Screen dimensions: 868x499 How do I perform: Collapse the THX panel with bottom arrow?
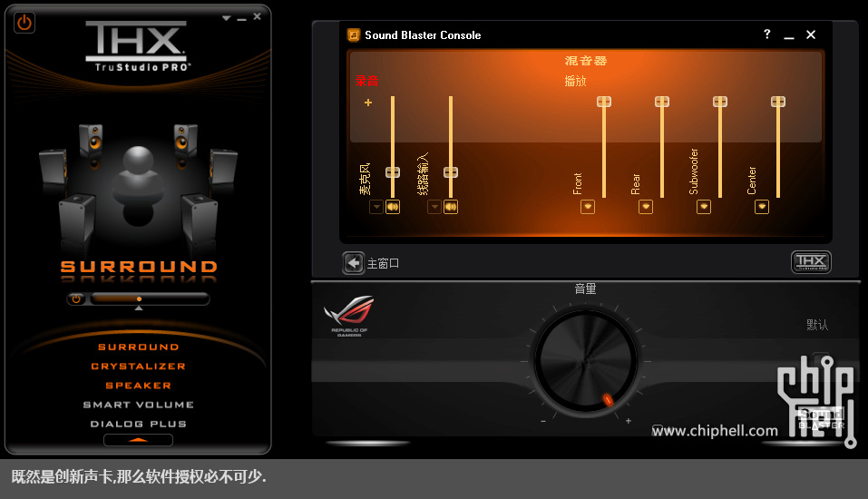click(x=139, y=440)
